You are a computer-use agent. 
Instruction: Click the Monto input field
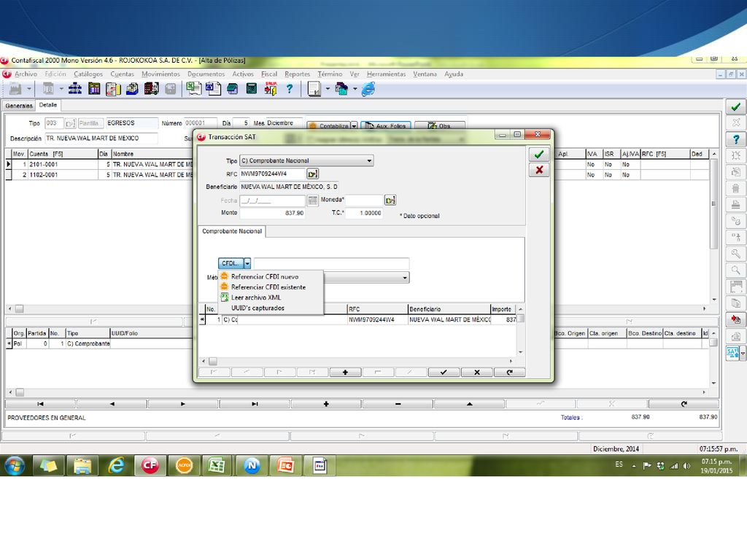tap(273, 213)
